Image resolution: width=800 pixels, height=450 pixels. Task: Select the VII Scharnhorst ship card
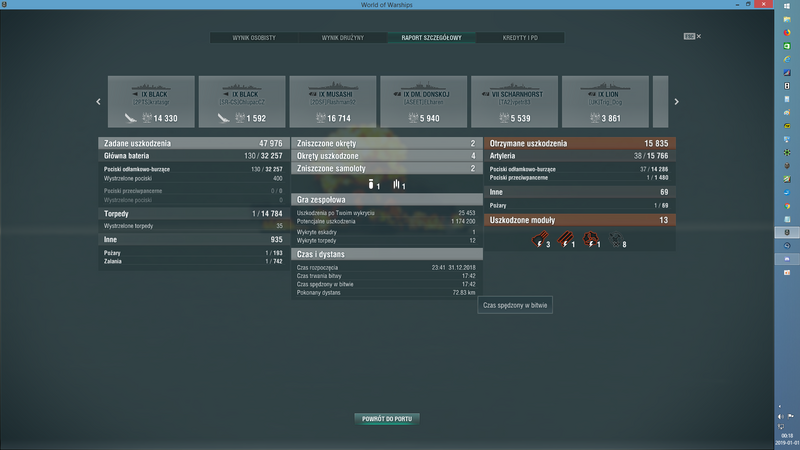point(514,102)
